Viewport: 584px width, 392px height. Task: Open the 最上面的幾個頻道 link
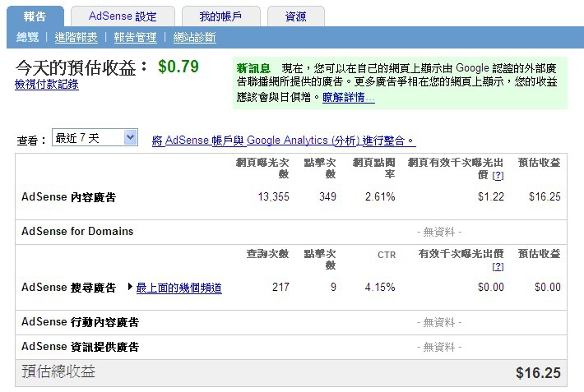click(178, 288)
